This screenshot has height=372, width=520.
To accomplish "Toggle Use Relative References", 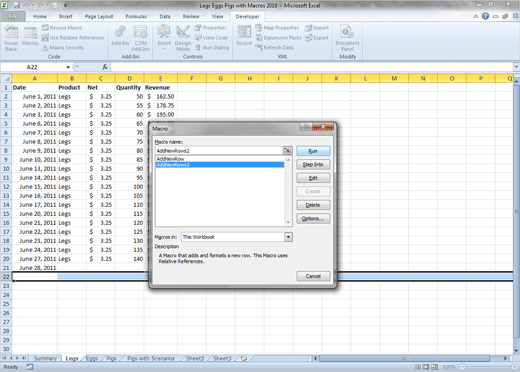I will [73, 38].
